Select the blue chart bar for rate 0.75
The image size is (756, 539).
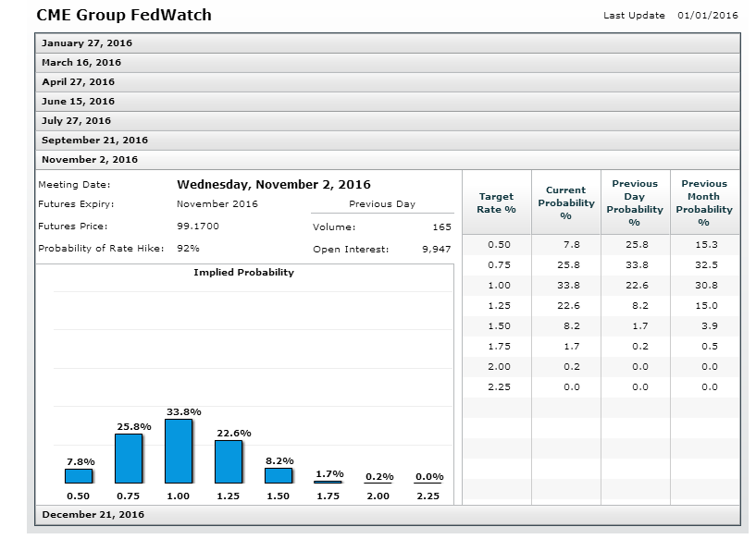pyautogui.click(x=129, y=459)
